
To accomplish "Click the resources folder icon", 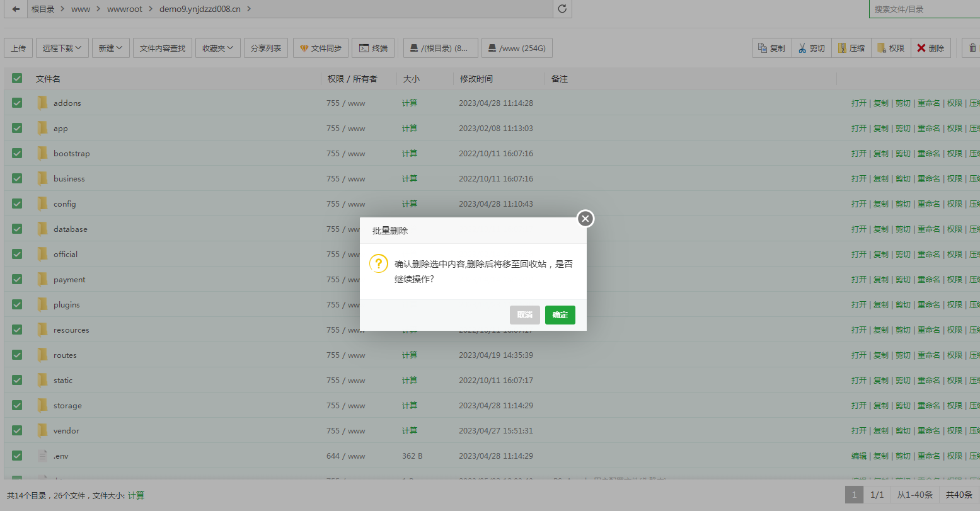I will coord(42,330).
